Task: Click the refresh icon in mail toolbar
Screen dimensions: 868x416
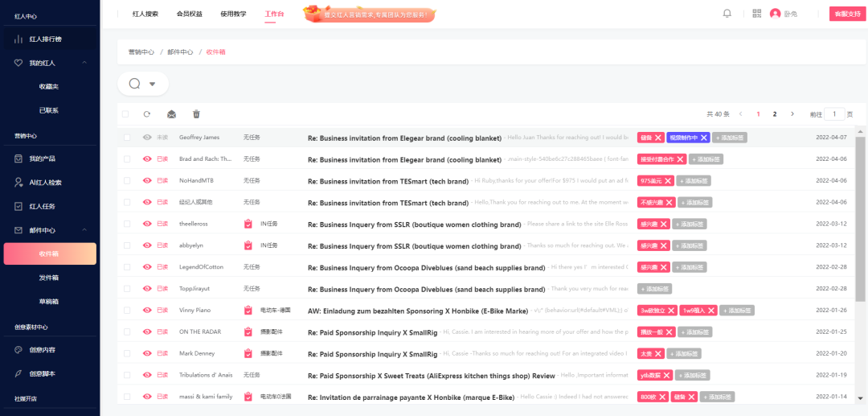Action: coord(147,114)
